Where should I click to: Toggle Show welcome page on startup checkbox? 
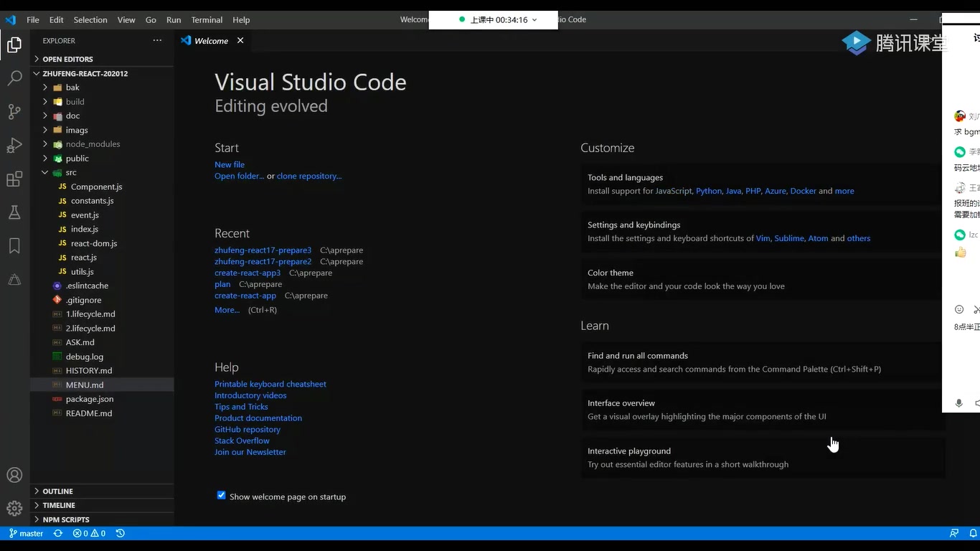pos(221,496)
